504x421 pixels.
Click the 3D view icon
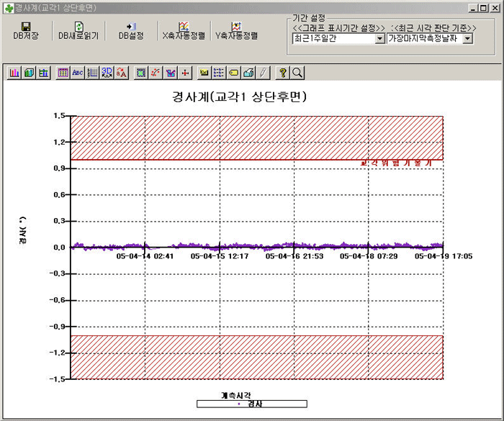(107, 73)
